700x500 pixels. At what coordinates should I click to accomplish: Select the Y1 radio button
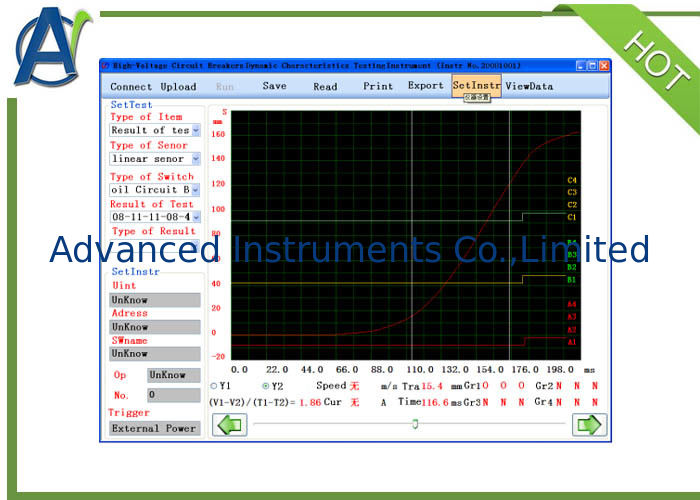point(214,385)
